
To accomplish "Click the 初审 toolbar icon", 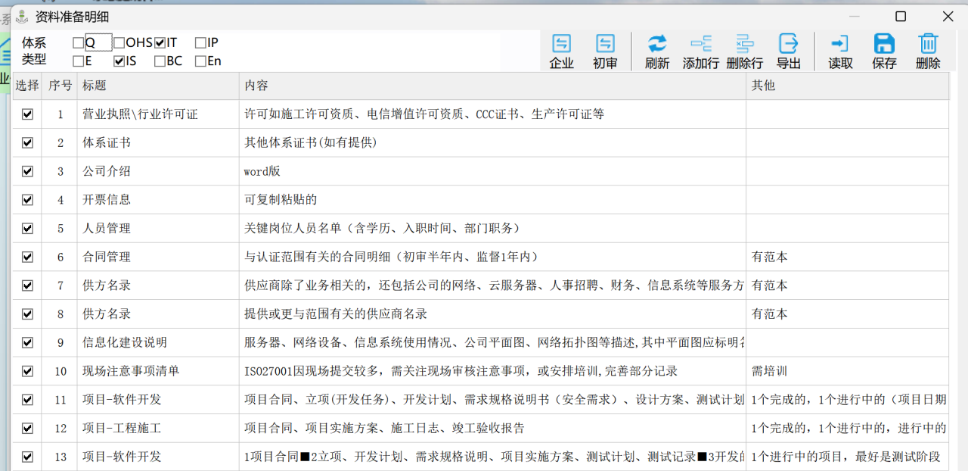I will (605, 44).
